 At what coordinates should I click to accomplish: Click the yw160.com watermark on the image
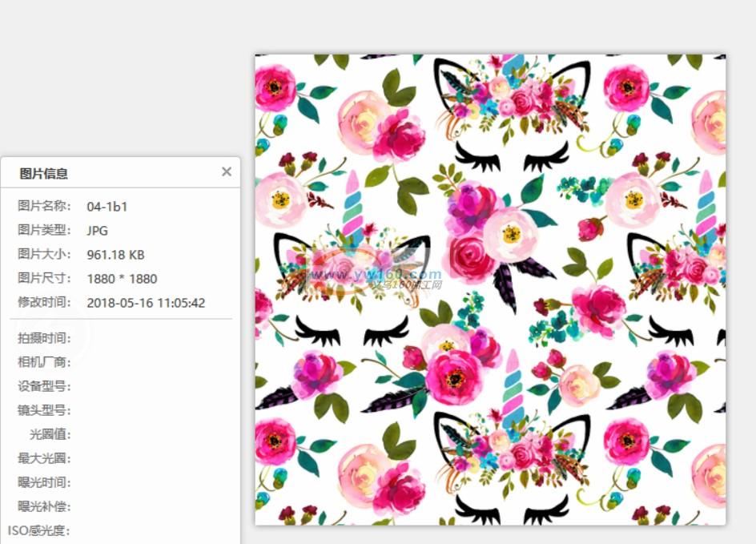(x=375, y=274)
